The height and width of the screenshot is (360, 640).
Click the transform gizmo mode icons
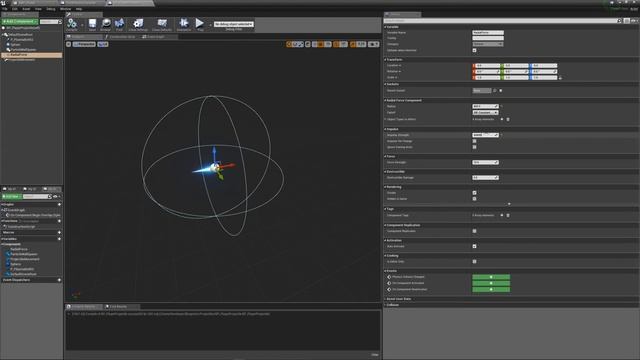pos(295,44)
